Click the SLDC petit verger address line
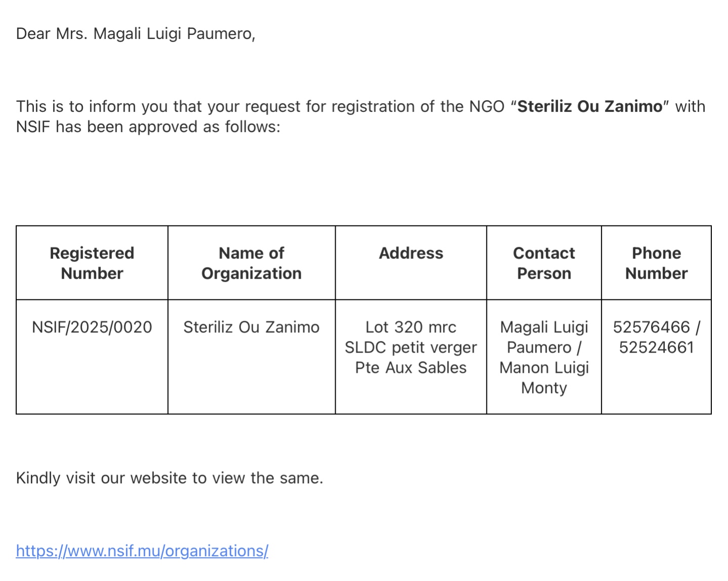This screenshot has width=728, height=581. click(x=411, y=347)
